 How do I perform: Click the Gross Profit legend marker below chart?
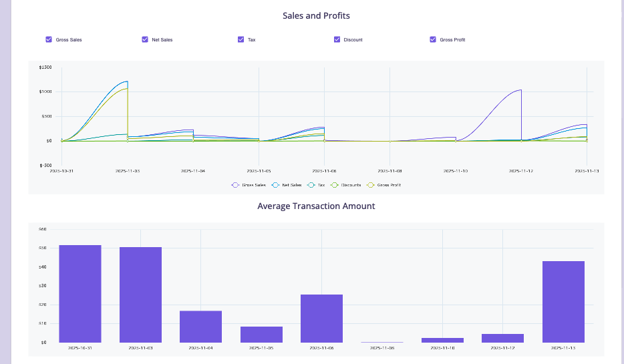(x=371, y=185)
